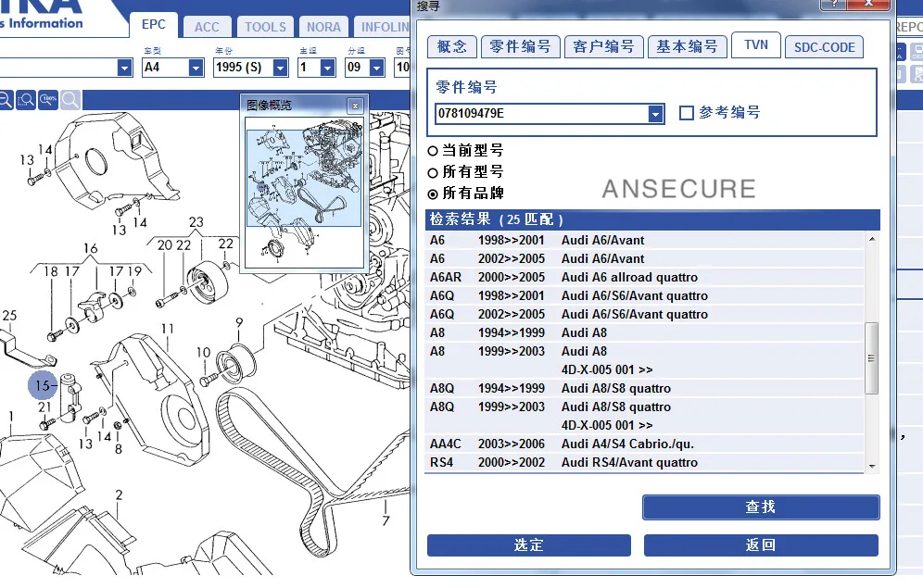Image resolution: width=923 pixels, height=588 pixels.
Task: Open the 主组 dropdown showing 1
Action: (x=328, y=68)
